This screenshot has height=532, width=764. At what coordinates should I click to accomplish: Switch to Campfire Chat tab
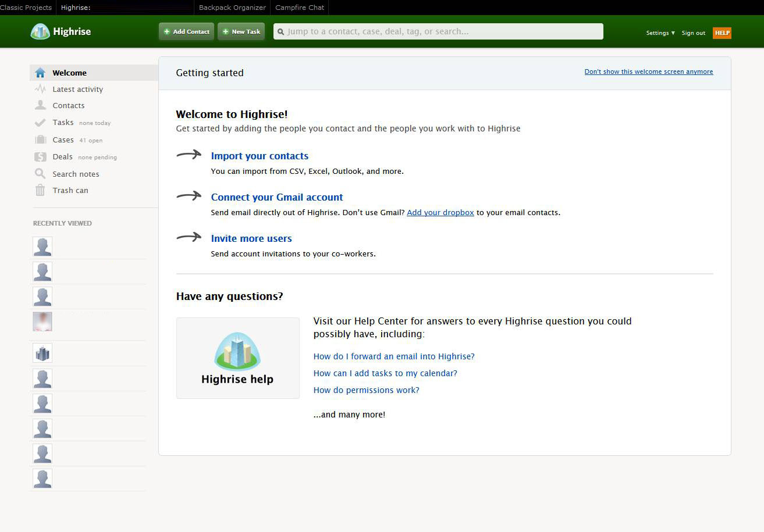(300, 8)
